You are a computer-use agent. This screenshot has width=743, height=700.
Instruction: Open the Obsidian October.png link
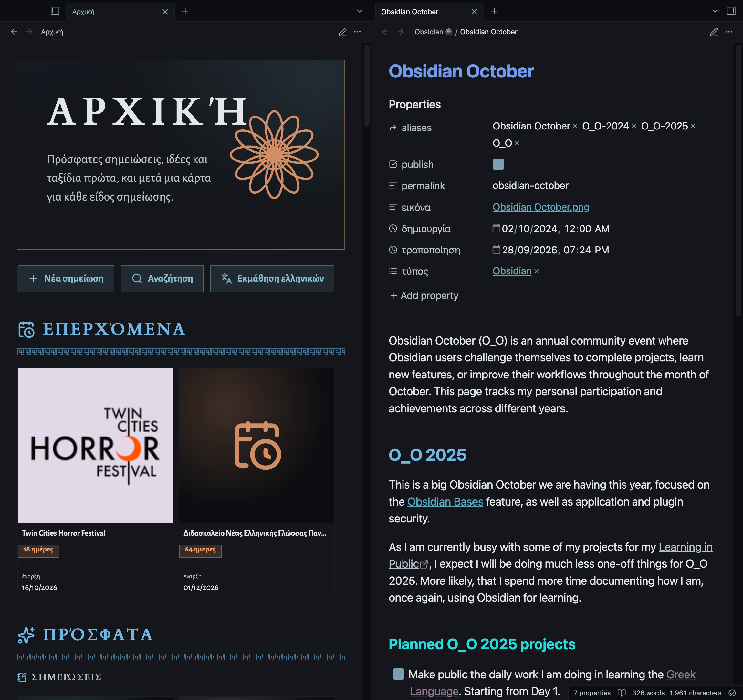pos(541,207)
